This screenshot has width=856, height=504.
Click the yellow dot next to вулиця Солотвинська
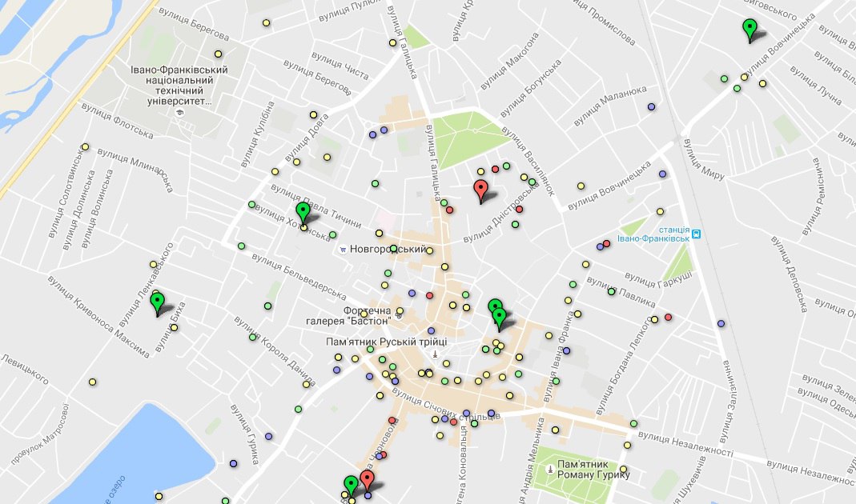tap(85, 146)
